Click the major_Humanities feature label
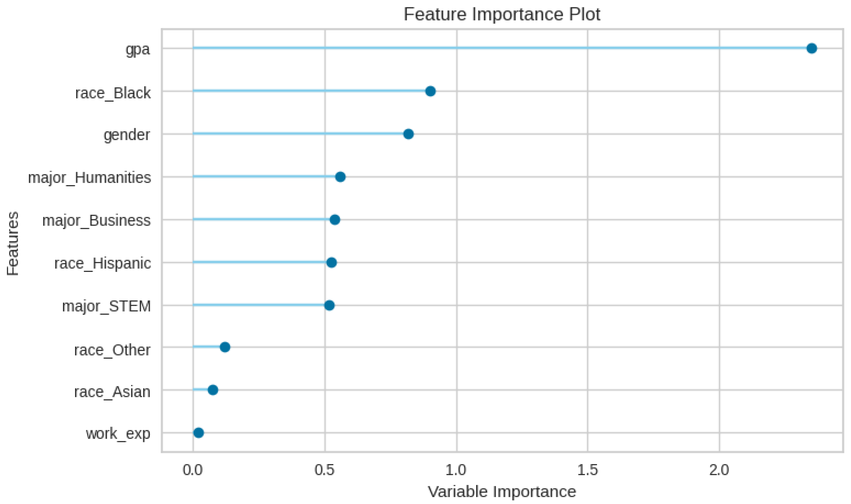851x504 pixels. pos(89,178)
